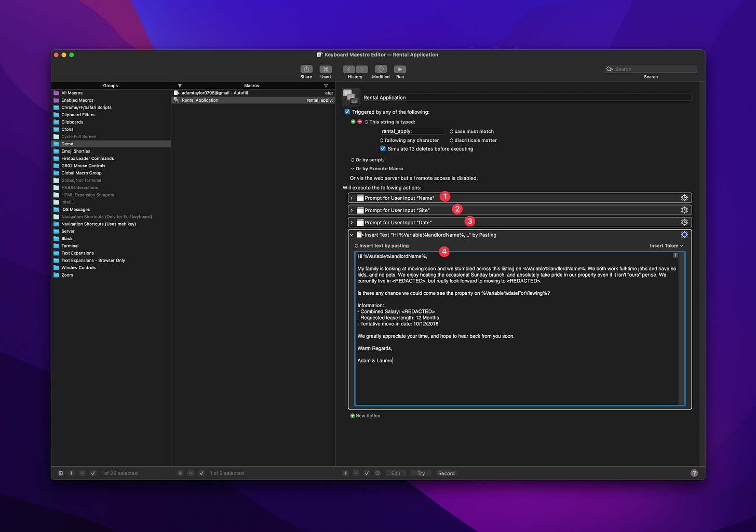
Task: Select the Clipboard Filters group
Action: coord(111,115)
